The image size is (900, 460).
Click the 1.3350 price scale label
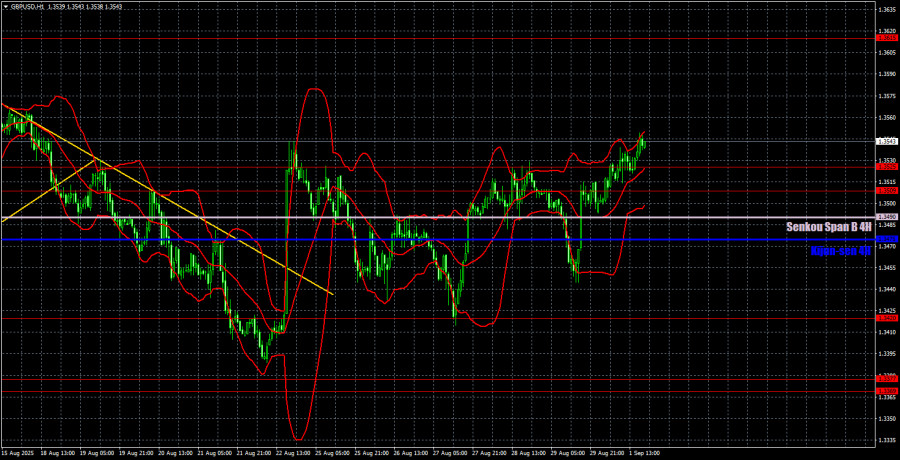[886, 419]
